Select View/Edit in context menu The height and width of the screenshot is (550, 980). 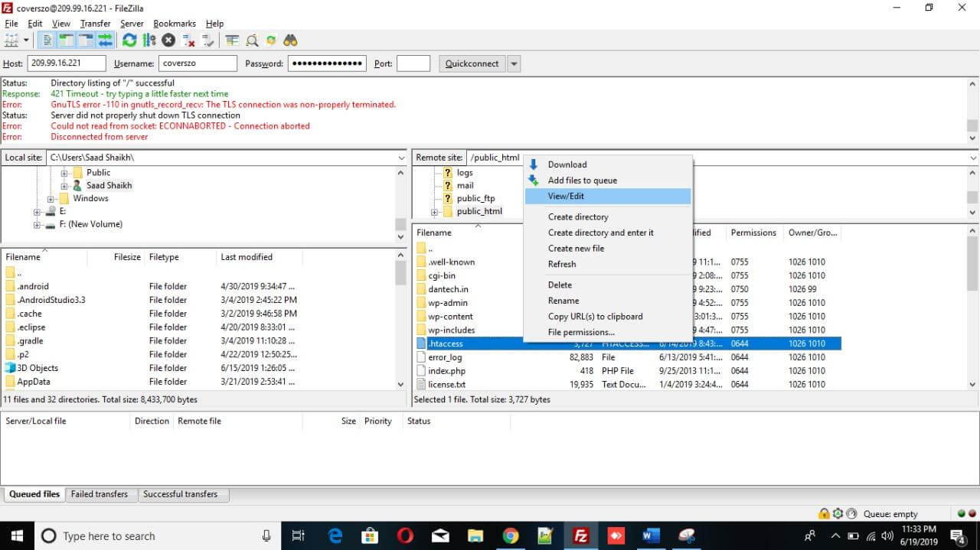[608, 197]
